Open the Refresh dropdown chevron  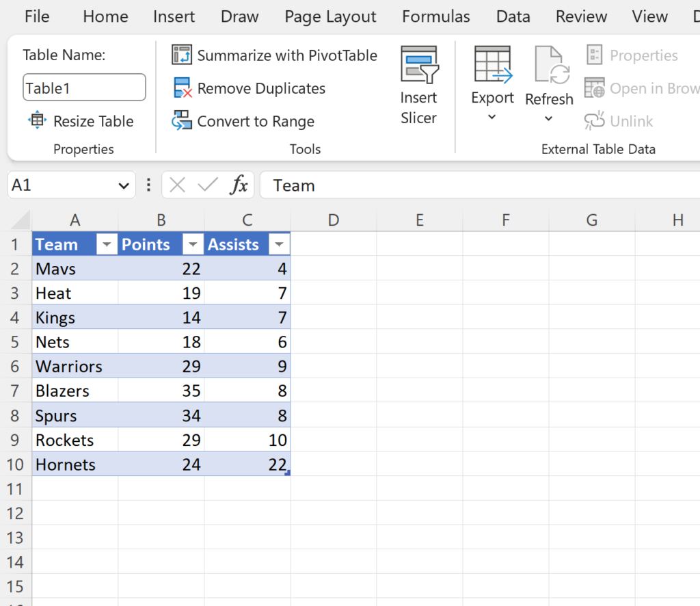click(549, 118)
